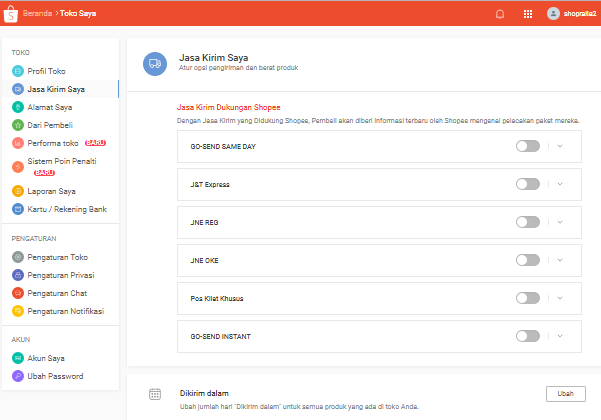Click the Dikirim dalam title text

click(x=204, y=393)
